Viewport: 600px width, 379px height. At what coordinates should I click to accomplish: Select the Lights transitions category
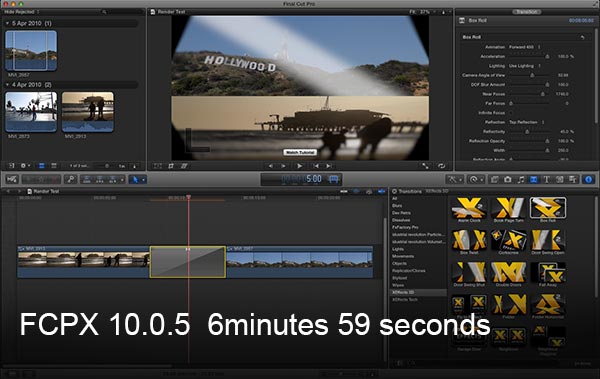398,249
